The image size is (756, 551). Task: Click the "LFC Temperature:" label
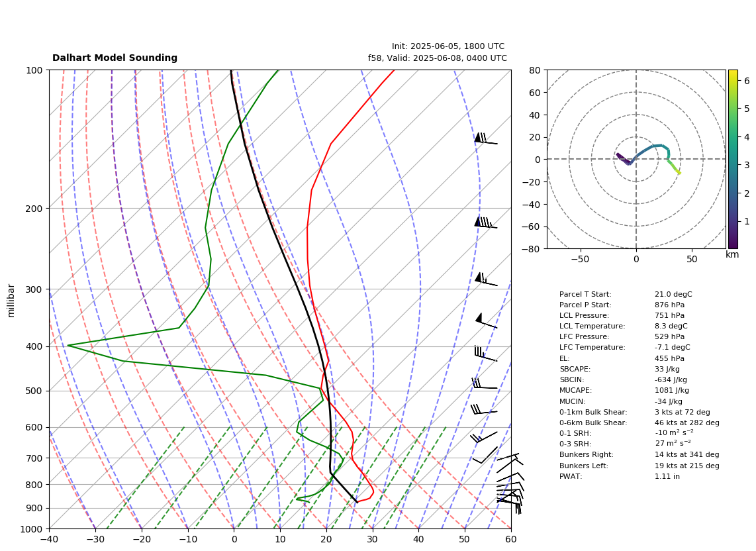pos(592,348)
